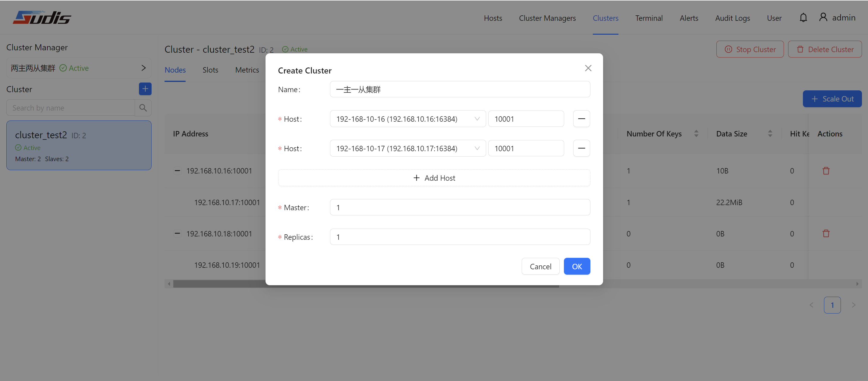Click the Stop Cluster button
Viewport: 868px width, 381px height.
click(x=750, y=49)
